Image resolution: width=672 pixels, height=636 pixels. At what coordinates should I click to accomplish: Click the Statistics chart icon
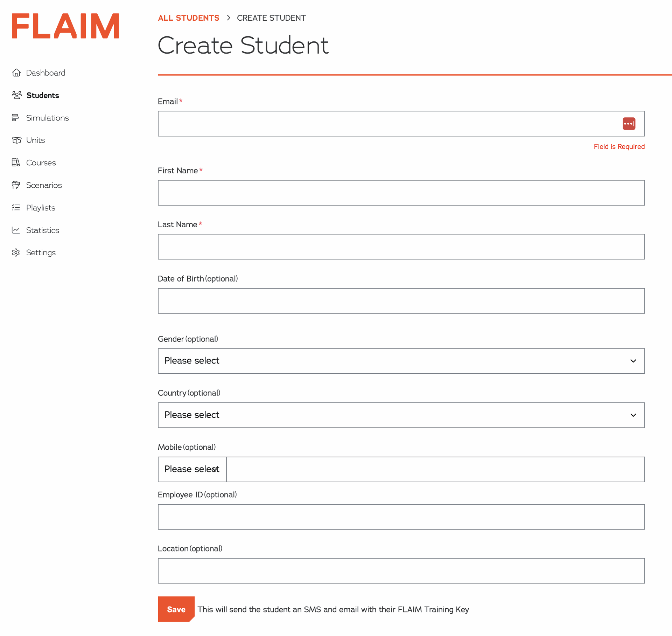tap(16, 230)
